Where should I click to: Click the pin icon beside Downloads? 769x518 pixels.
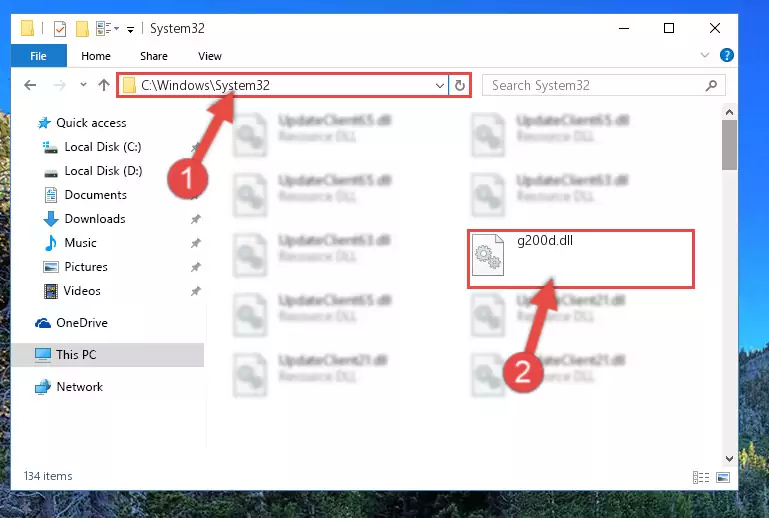click(196, 219)
